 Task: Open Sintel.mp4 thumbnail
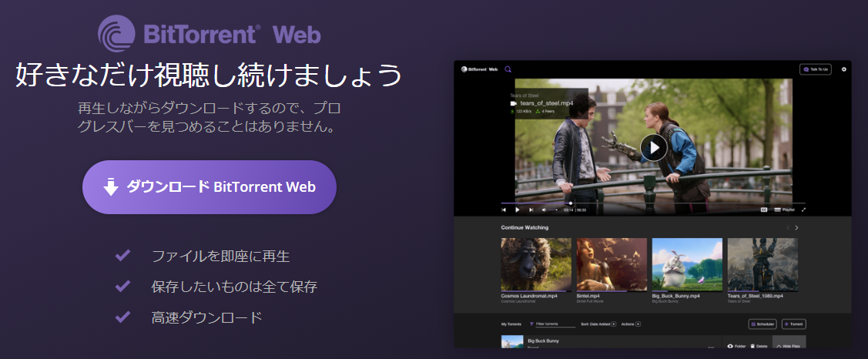click(x=612, y=265)
